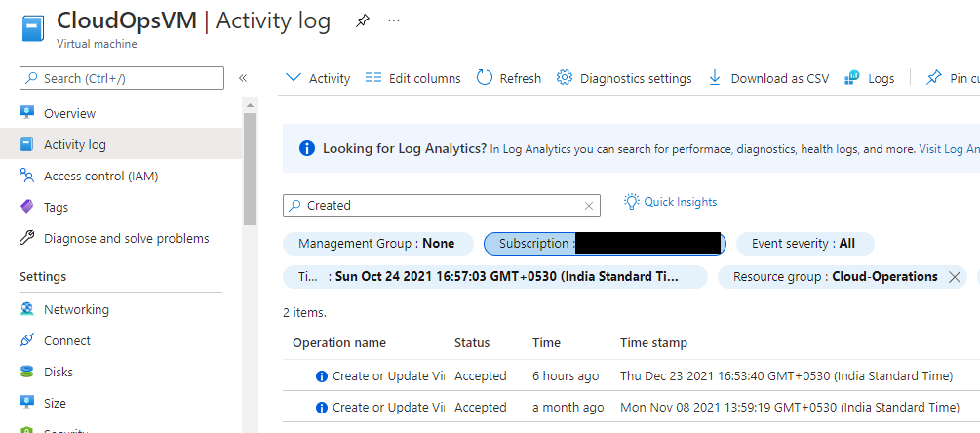The width and height of the screenshot is (980, 433).
Task: Pin the CloudOpsVM blade using pin icon
Action: pyautogui.click(x=363, y=20)
